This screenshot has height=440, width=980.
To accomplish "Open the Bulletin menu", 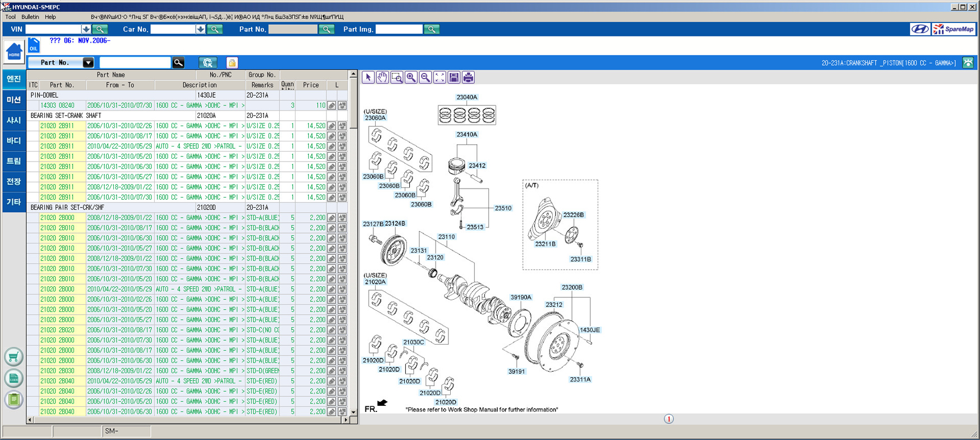I will [30, 17].
